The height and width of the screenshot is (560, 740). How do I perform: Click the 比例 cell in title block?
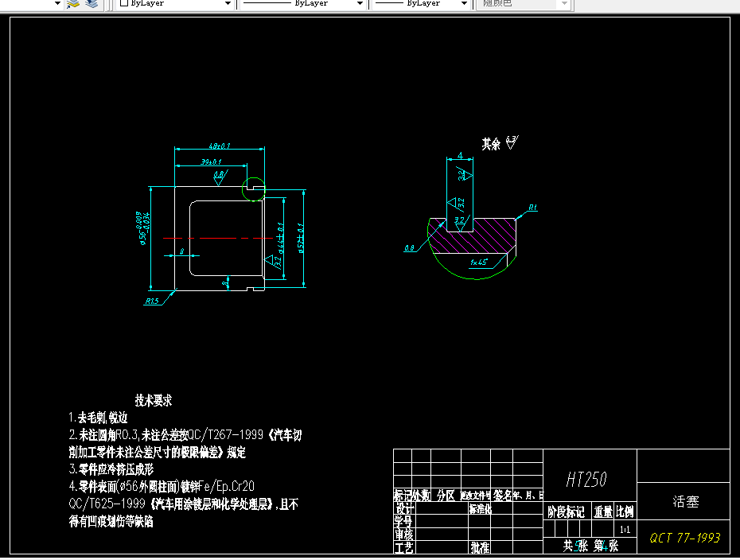coord(625,512)
